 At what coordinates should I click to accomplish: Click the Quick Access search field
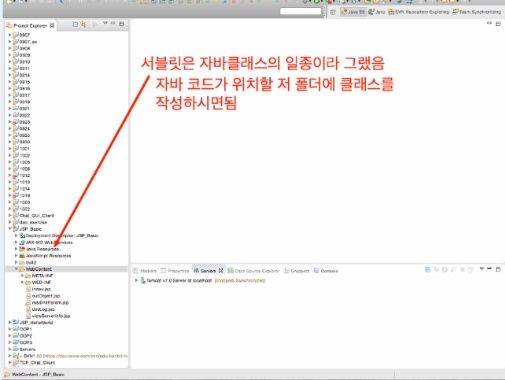click(301, 11)
